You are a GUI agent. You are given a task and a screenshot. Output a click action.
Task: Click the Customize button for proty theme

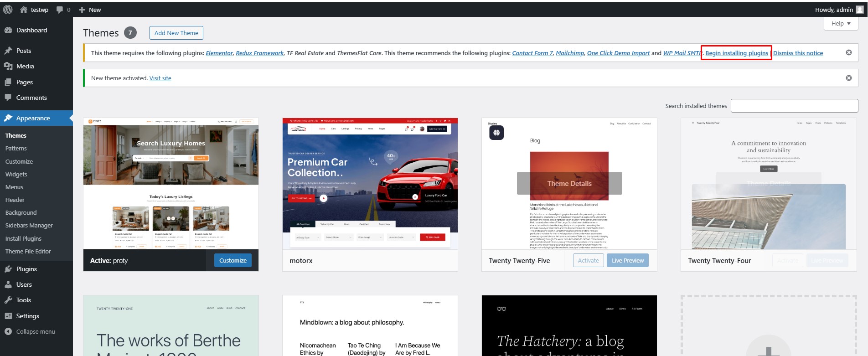coord(233,260)
